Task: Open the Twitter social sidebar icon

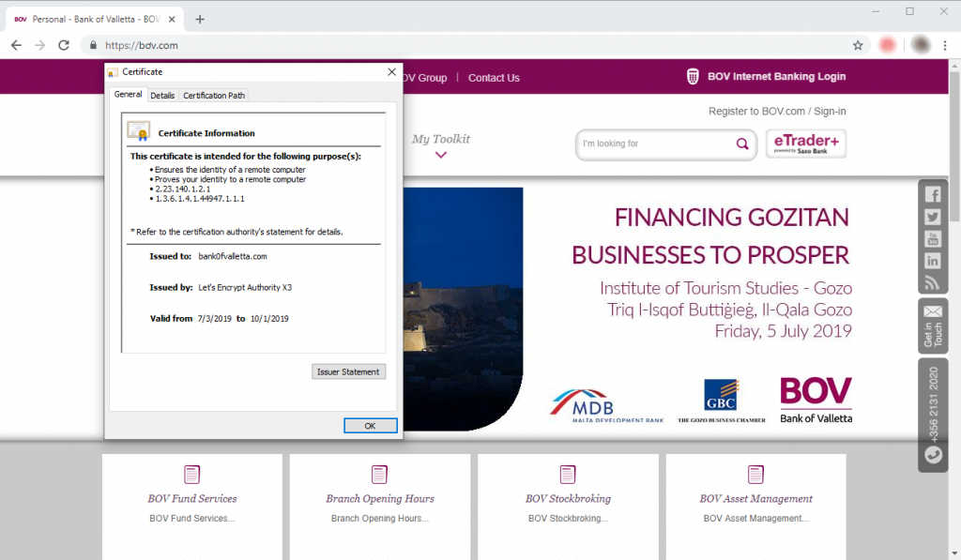Action: point(933,217)
